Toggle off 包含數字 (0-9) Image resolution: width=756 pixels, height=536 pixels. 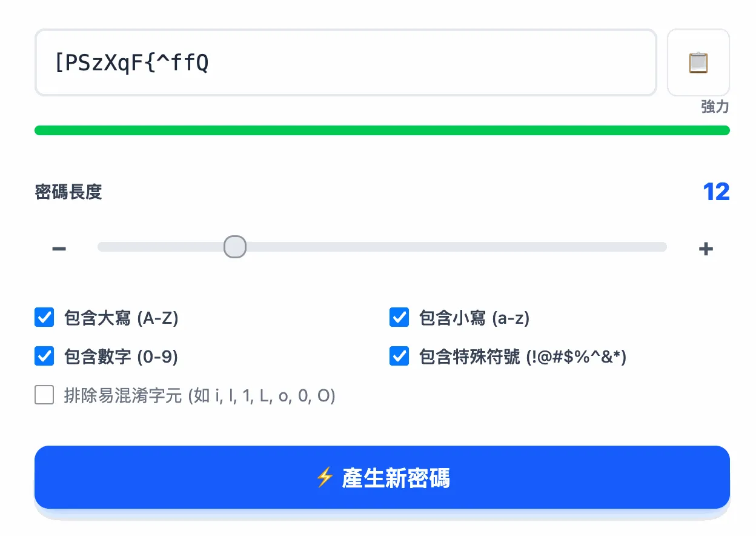[x=44, y=356]
